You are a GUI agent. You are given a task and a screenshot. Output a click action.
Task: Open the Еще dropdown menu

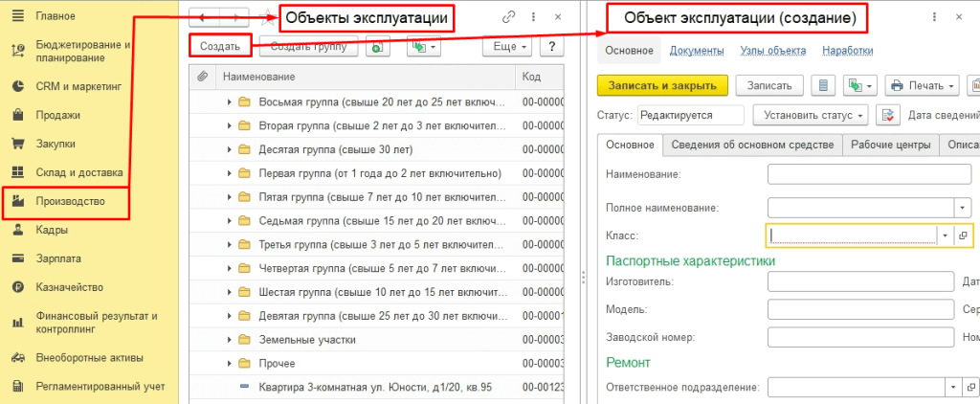(507, 46)
